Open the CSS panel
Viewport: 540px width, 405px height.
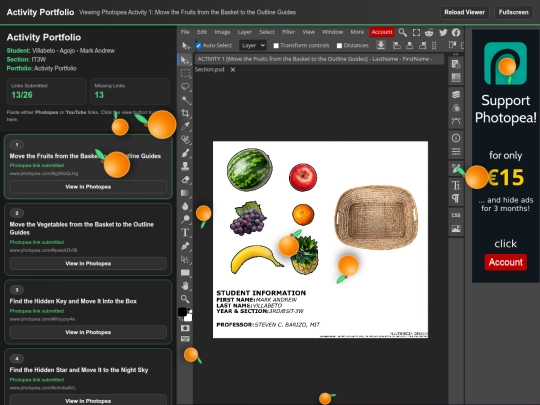456,215
